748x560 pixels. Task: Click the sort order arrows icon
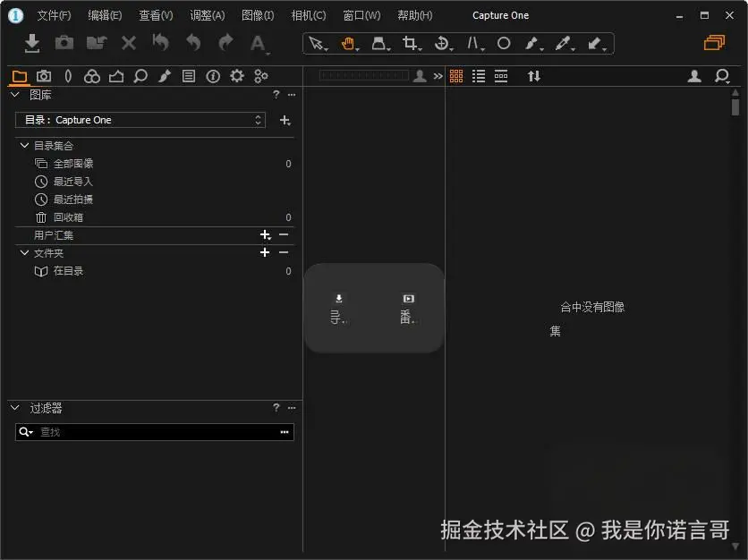[534, 76]
